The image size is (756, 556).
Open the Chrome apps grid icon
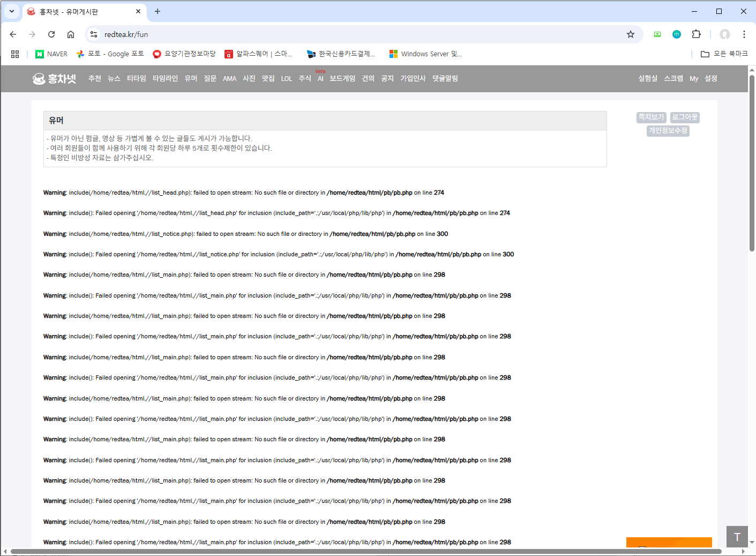(15, 54)
